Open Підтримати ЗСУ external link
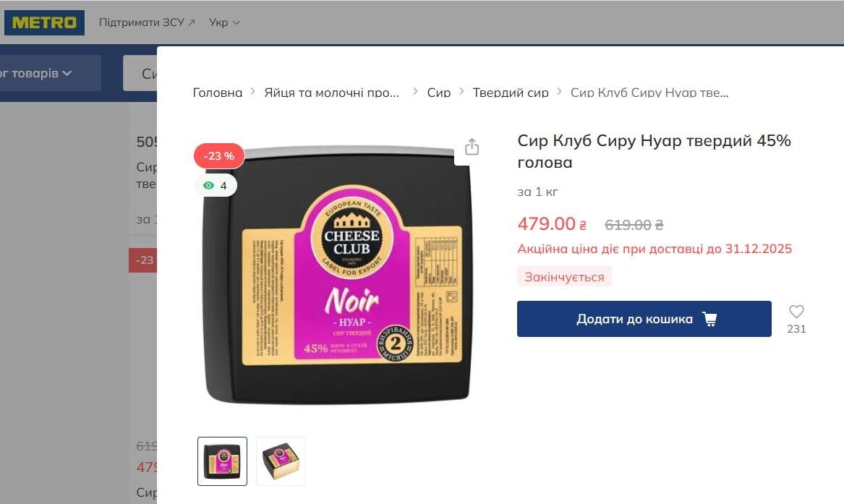This screenshot has height=504, width=844. tap(147, 22)
